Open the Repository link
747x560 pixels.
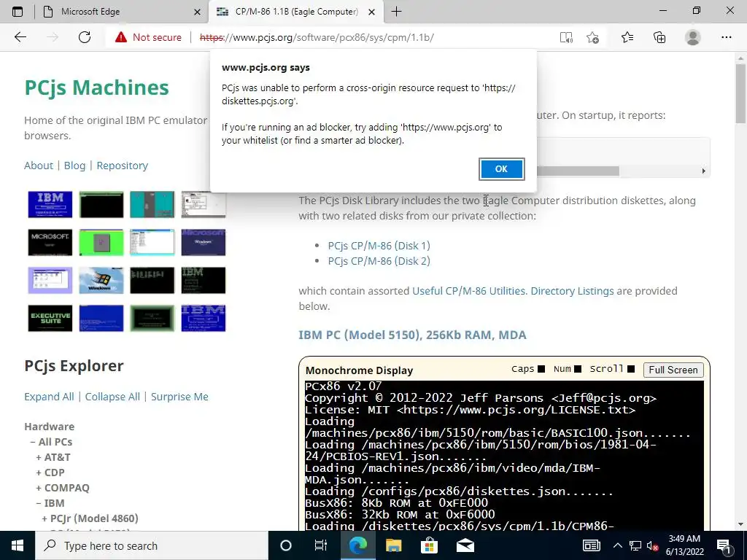click(x=123, y=166)
